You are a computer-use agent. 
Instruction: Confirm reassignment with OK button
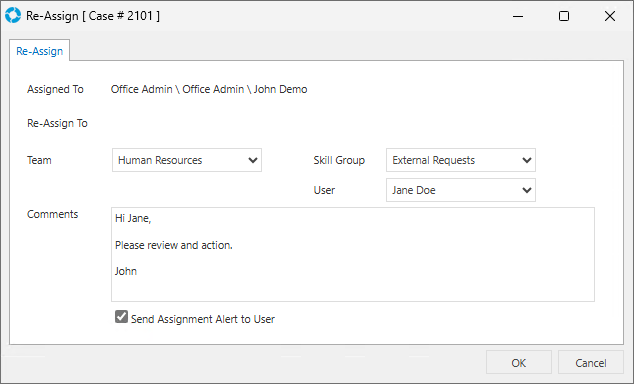519,363
